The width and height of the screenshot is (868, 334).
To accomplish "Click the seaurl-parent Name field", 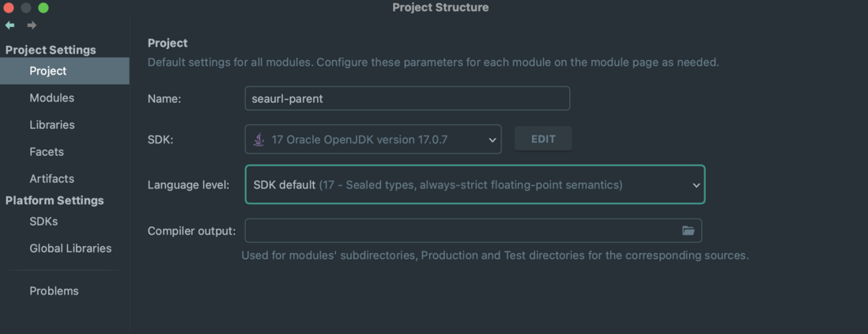I will [x=407, y=99].
